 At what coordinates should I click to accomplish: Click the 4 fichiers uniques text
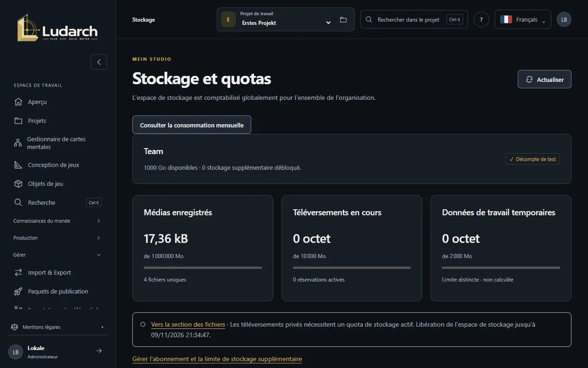coord(165,280)
